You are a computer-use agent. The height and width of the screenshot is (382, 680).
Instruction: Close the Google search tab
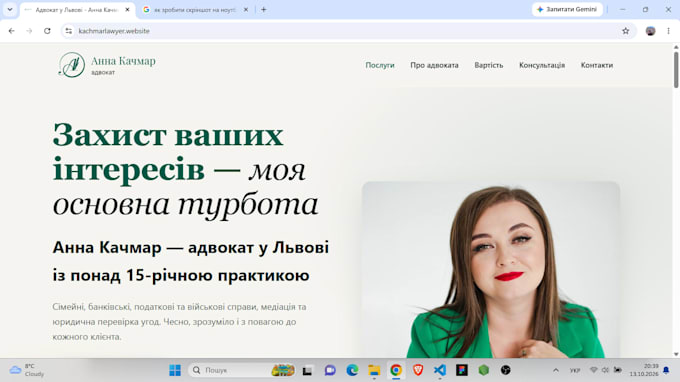click(246, 10)
